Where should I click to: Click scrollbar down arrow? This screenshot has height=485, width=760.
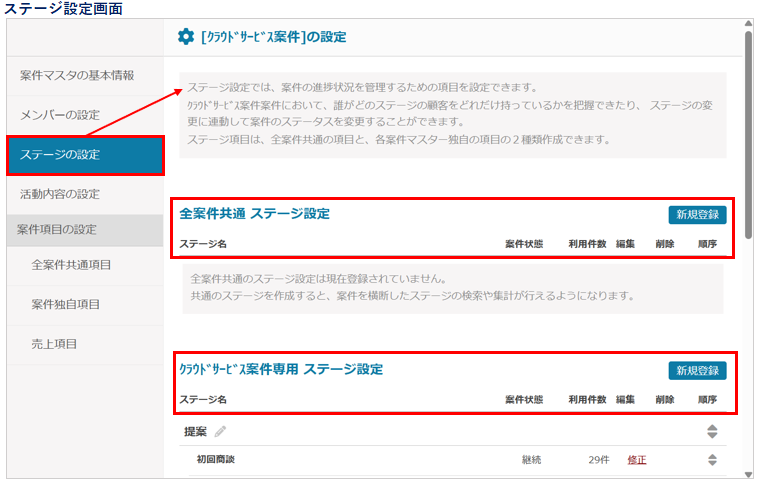tap(748, 475)
